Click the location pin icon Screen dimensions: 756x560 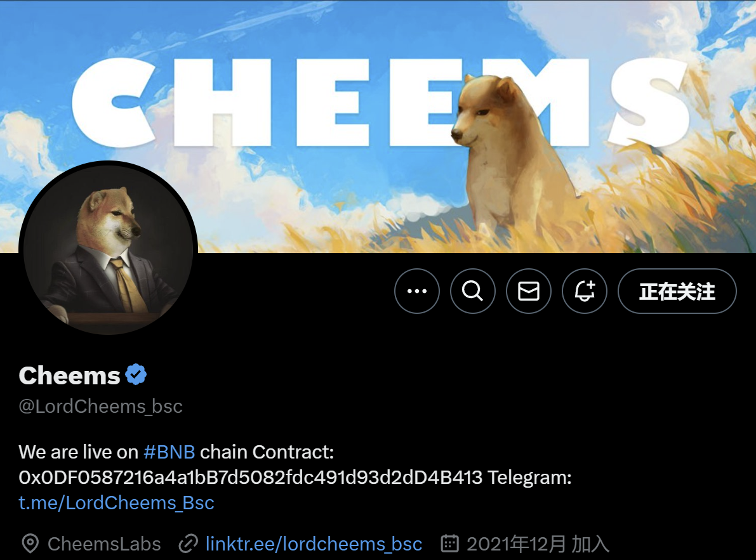(30, 544)
